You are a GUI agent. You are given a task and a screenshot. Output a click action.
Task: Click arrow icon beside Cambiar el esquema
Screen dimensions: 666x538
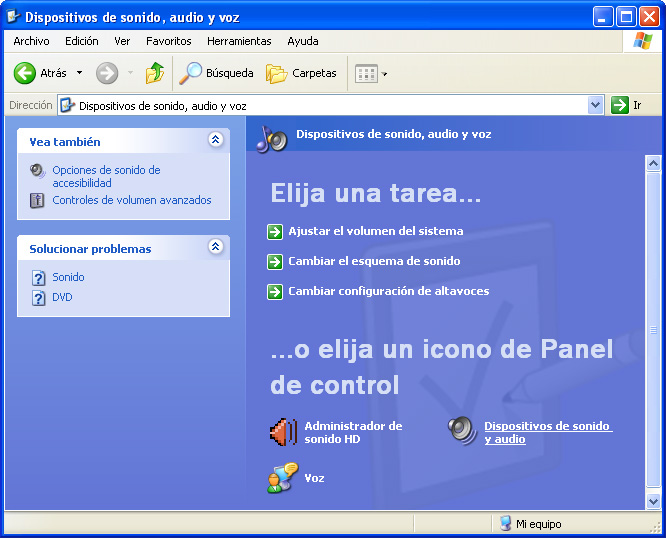[275, 262]
